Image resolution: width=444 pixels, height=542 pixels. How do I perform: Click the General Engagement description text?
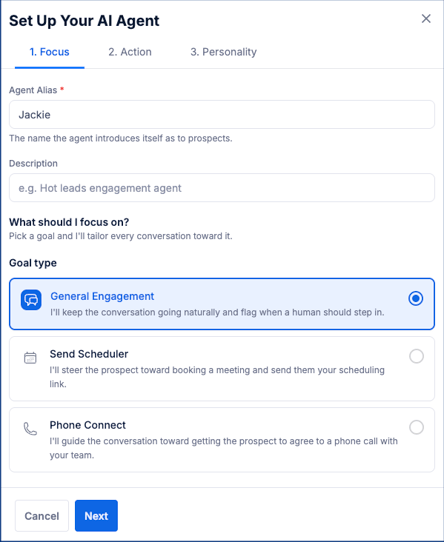point(217,312)
